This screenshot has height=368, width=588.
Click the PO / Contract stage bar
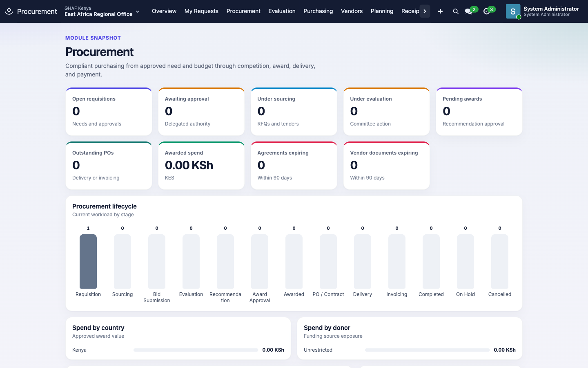[x=328, y=261]
